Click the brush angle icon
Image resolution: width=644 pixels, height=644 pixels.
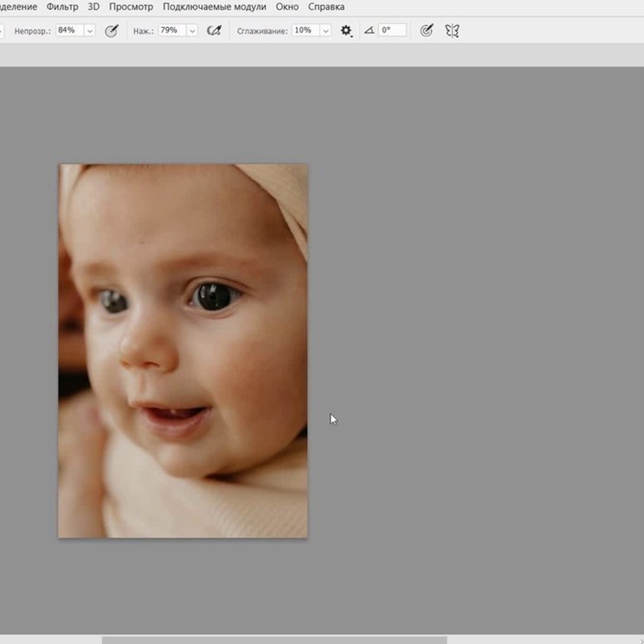pos(369,31)
